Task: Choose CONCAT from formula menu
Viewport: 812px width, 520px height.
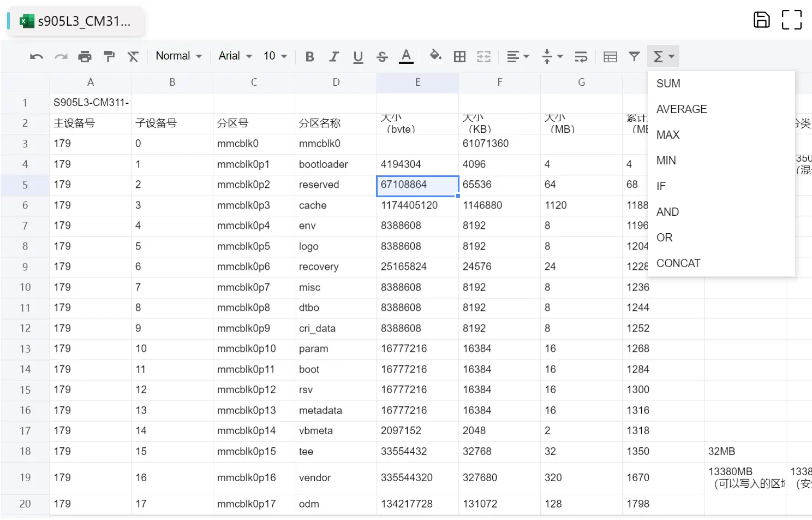Action: [721, 263]
